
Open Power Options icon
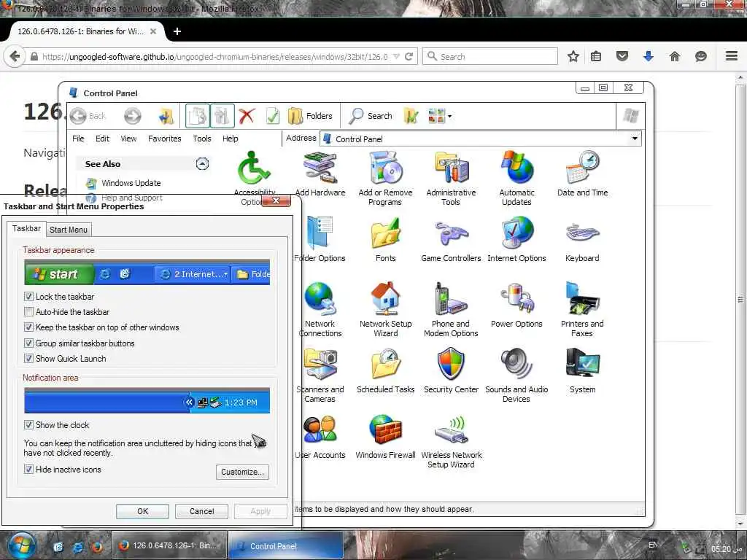(517, 306)
